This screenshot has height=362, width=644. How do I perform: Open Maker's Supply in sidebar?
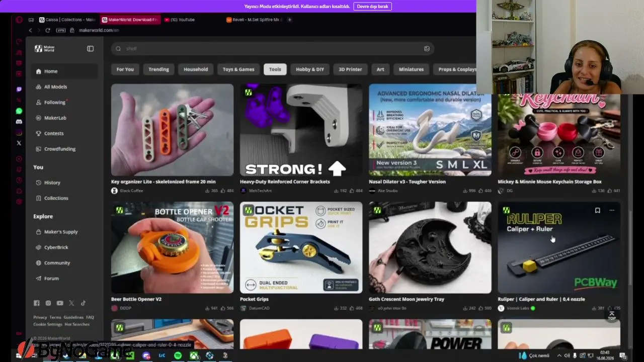click(x=64, y=232)
